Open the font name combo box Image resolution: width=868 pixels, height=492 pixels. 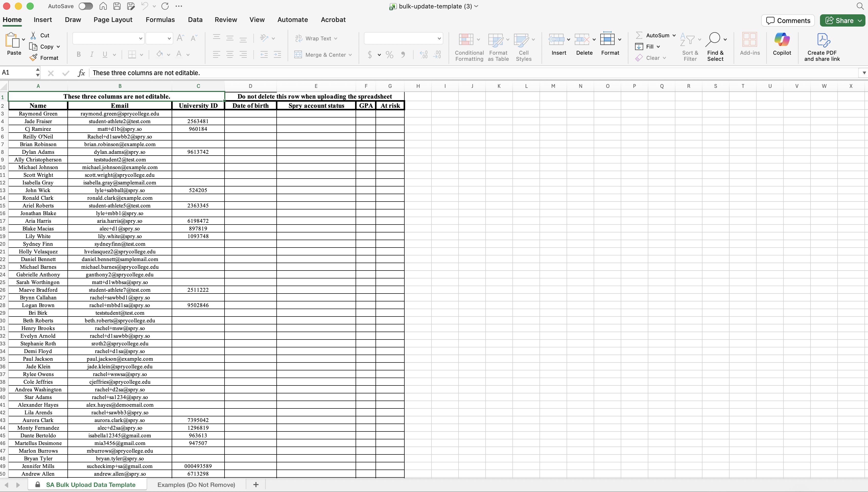(x=109, y=38)
